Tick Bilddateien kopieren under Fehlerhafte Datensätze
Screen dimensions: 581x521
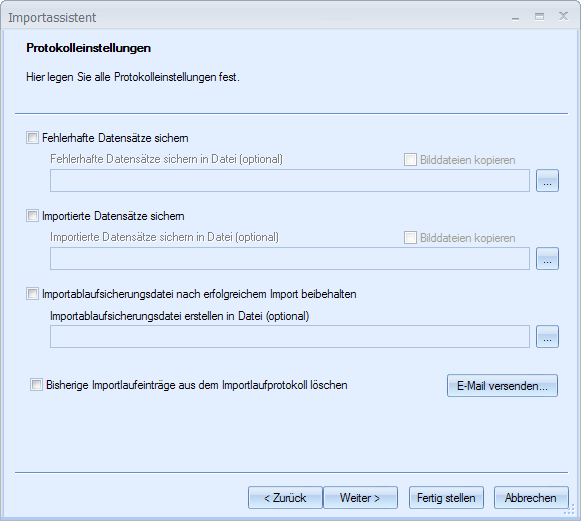point(410,160)
